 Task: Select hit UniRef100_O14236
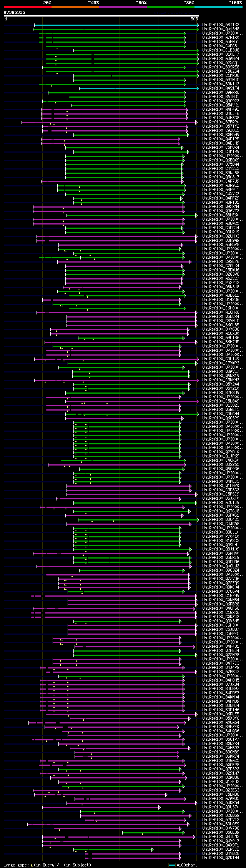click(x=221, y=300)
